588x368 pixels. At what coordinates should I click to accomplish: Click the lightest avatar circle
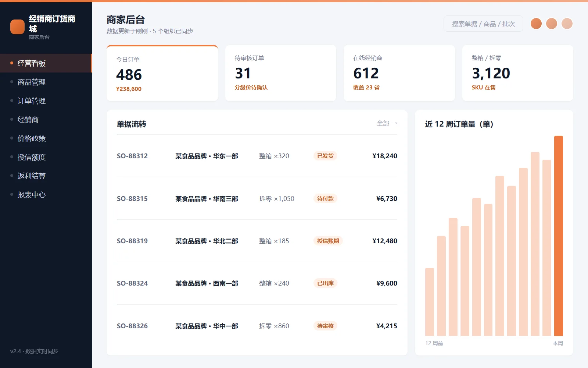[x=567, y=24]
